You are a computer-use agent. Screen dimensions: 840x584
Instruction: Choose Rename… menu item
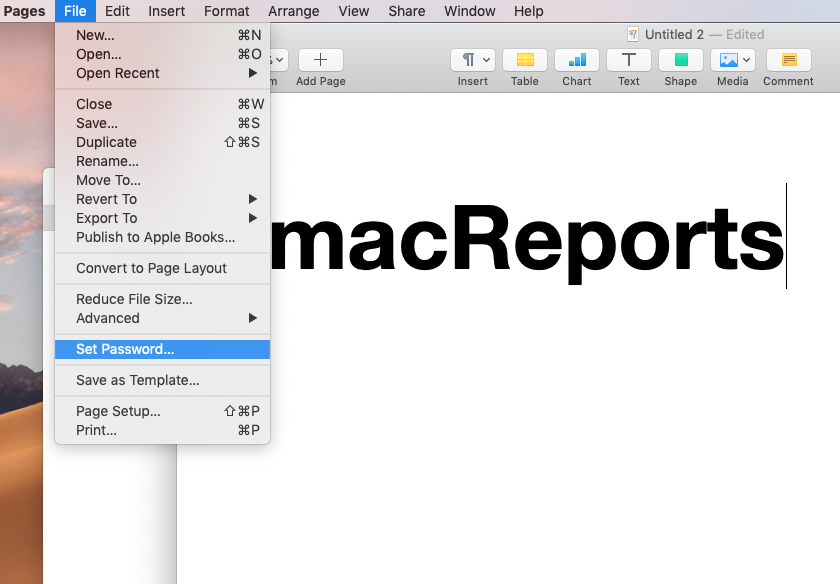pos(162,161)
